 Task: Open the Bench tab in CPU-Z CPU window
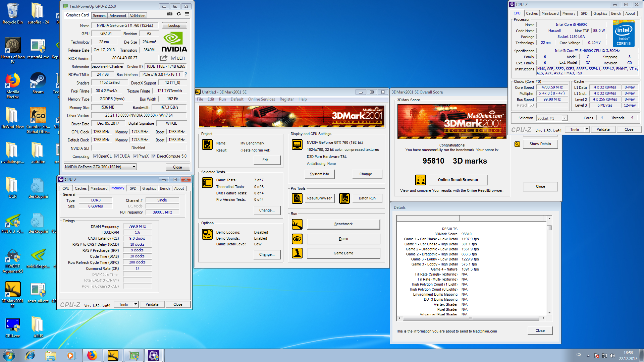(616, 13)
